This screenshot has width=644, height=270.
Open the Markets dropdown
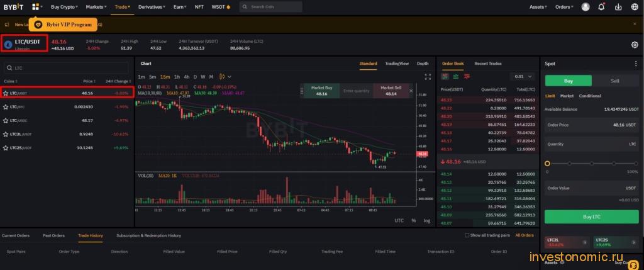click(x=96, y=7)
